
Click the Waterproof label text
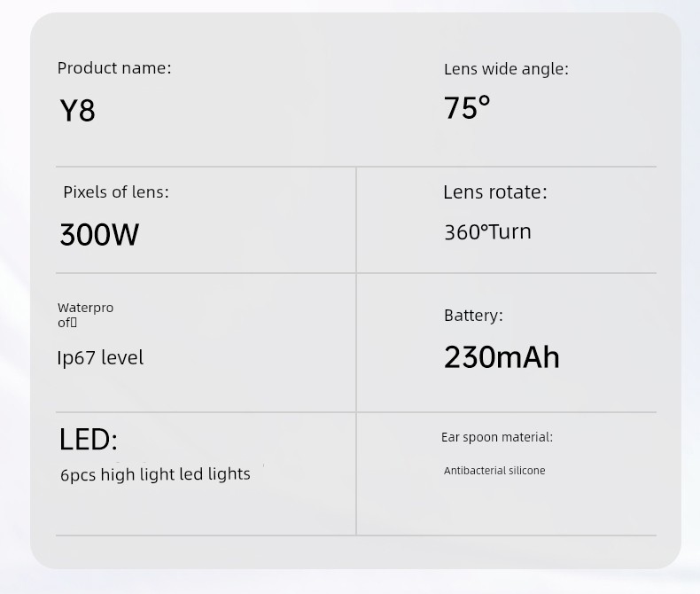(x=85, y=309)
